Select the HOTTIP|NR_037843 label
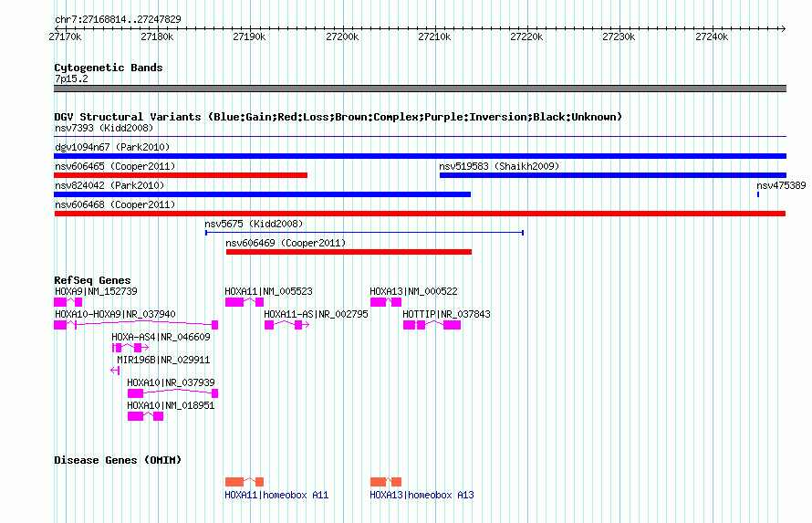The image size is (812, 523). click(446, 314)
